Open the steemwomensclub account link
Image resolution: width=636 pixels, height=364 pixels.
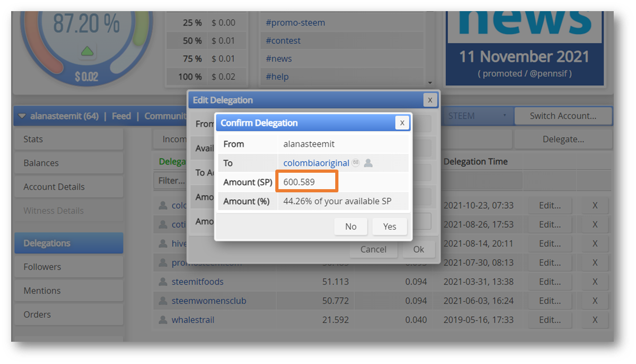208,301
